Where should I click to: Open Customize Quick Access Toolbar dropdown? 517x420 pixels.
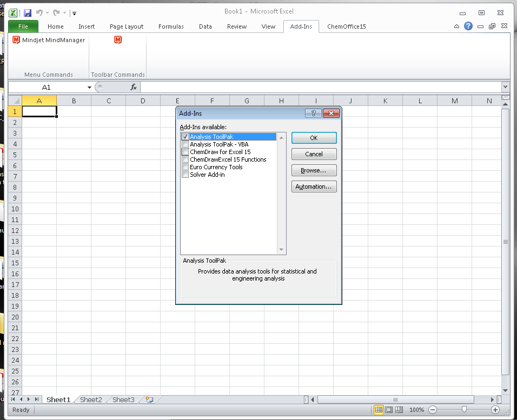74,13
